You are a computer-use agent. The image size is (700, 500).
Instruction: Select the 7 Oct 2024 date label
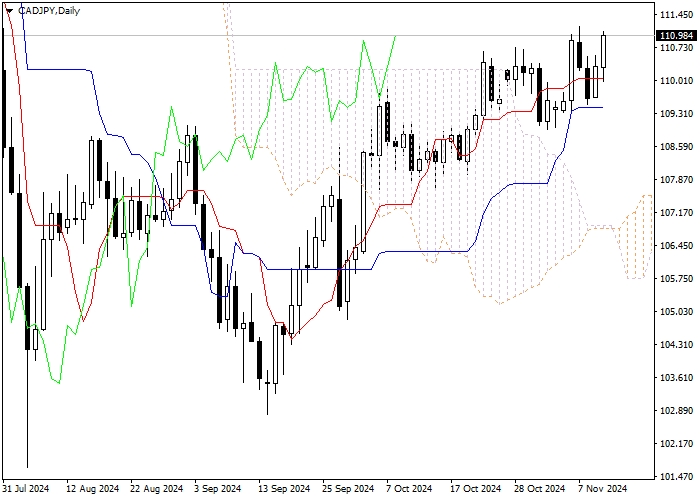[409, 489]
